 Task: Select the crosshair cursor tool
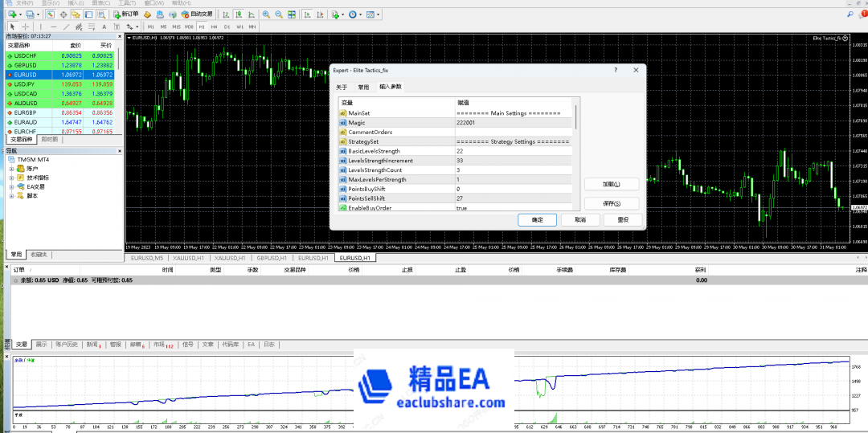tap(25, 27)
